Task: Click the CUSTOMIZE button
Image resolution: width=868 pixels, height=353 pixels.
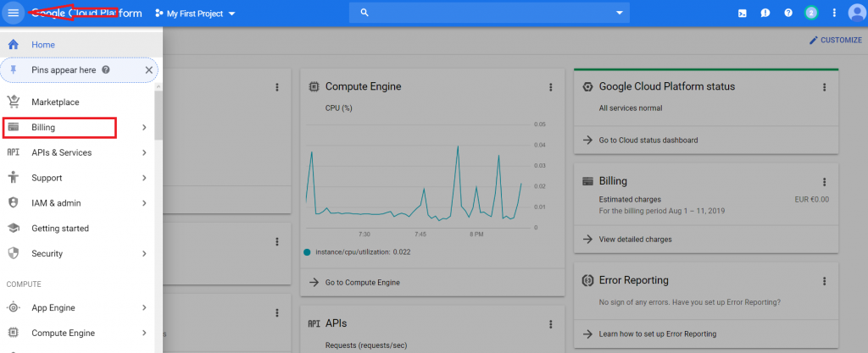Action: pos(835,40)
